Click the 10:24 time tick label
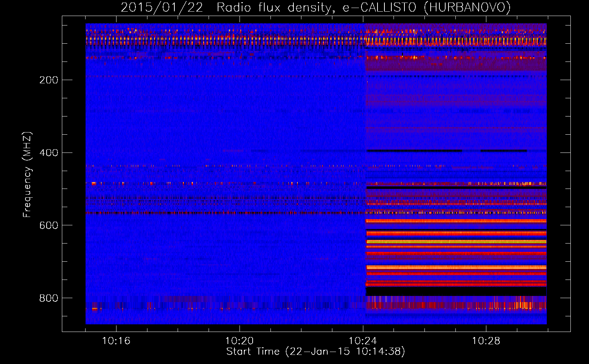Screen dimensions: 589x364 pos(363,341)
